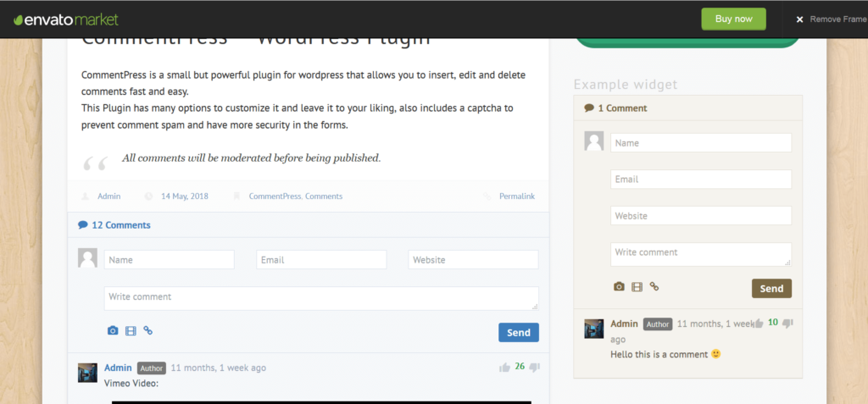Click the widget Write comment textarea
This screenshot has width=868, height=404.
pos(701,255)
